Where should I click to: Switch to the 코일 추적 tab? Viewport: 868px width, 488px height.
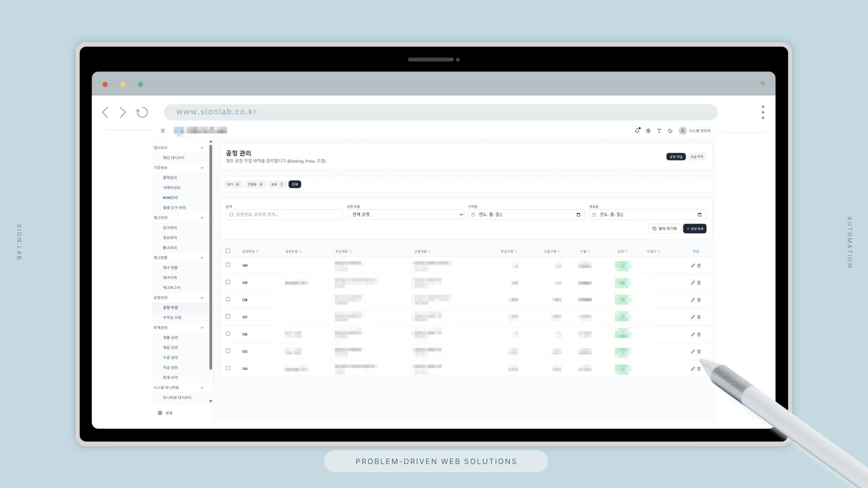(697, 157)
